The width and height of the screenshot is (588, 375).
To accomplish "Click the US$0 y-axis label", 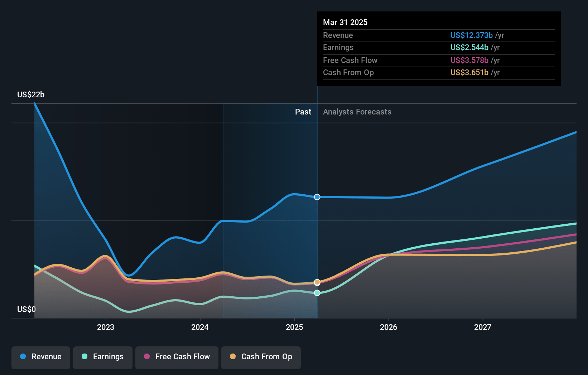I will click(x=26, y=310).
